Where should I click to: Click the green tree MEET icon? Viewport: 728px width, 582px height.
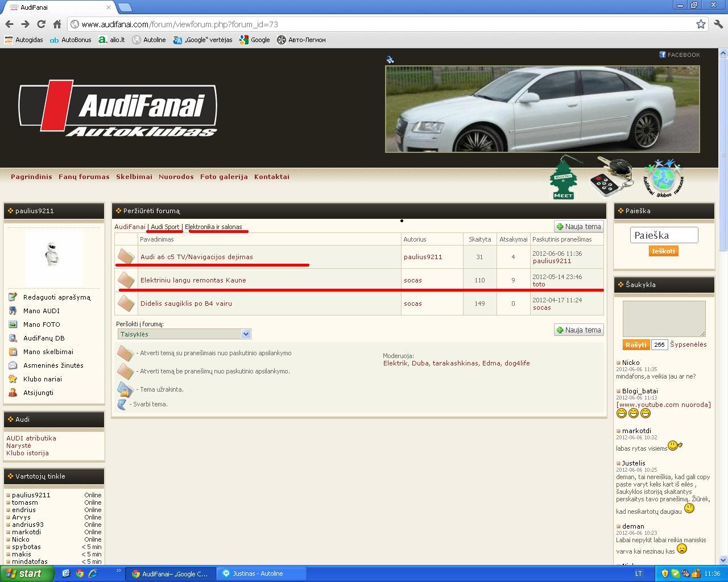(x=563, y=177)
